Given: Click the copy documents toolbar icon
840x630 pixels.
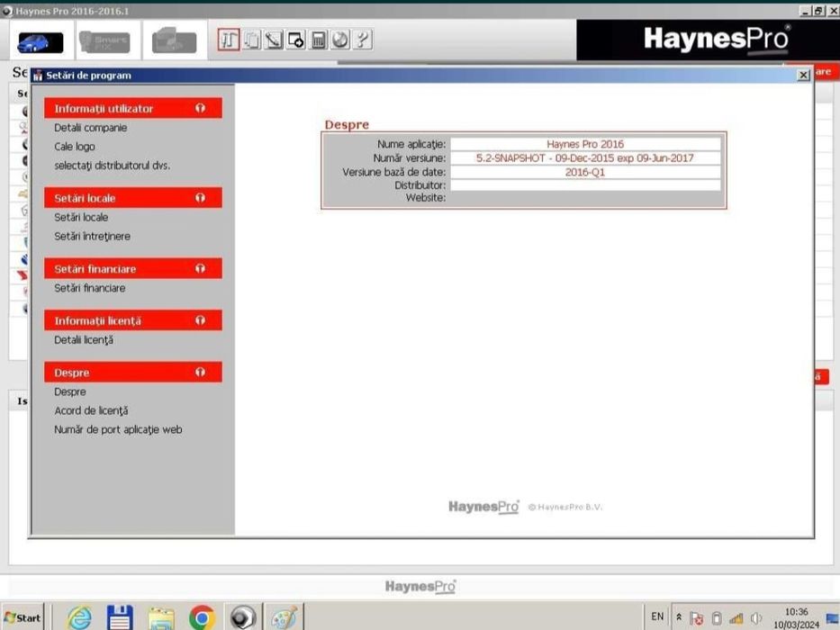Looking at the screenshot, I should (x=252, y=40).
